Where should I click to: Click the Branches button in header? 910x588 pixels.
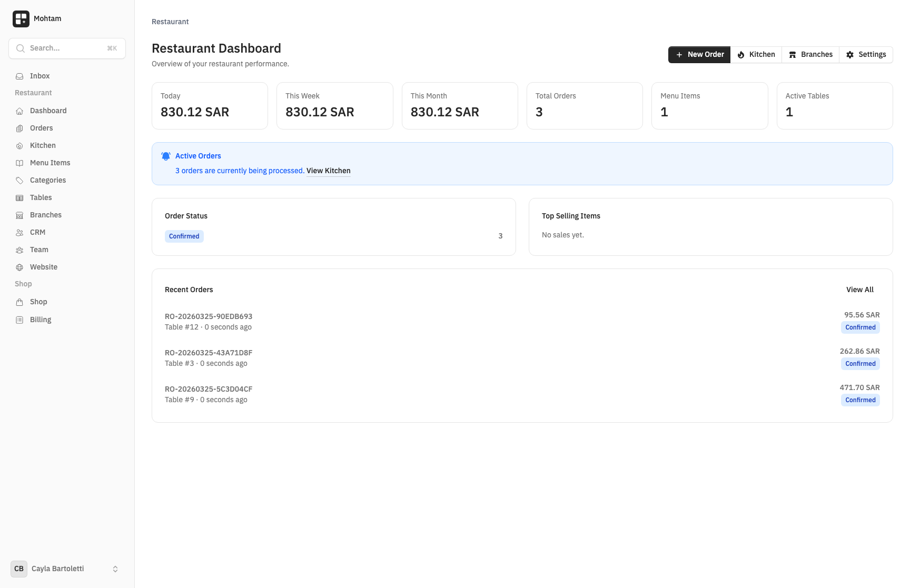coord(810,55)
